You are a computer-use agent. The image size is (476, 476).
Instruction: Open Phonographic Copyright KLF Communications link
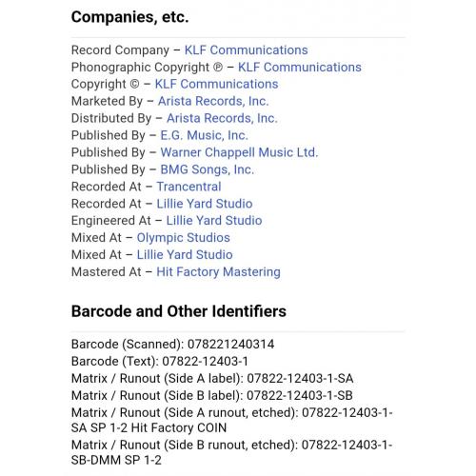pyautogui.click(x=300, y=68)
